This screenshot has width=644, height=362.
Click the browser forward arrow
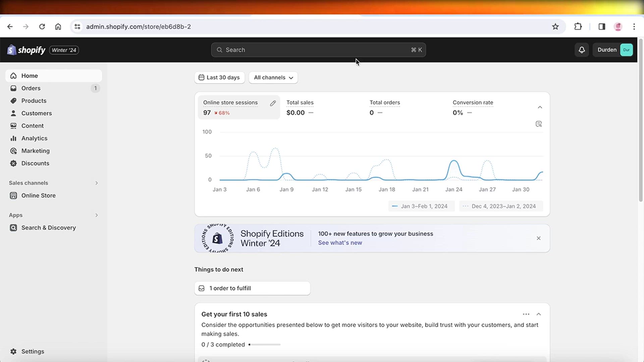[26, 26]
